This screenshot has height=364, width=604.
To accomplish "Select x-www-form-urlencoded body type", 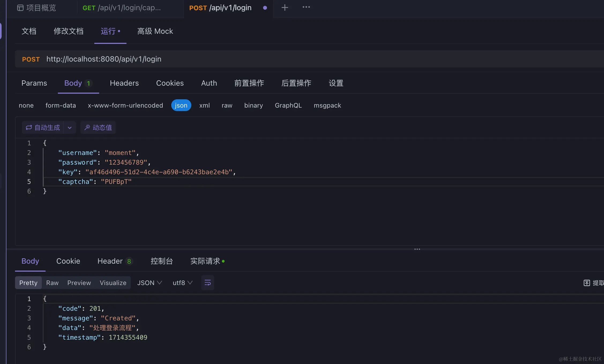I will point(125,105).
